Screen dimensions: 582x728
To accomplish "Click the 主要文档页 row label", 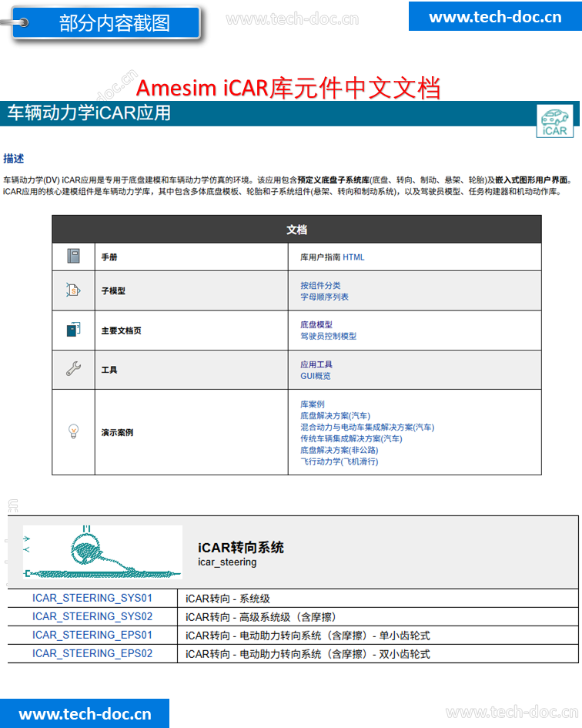I will (x=121, y=330).
